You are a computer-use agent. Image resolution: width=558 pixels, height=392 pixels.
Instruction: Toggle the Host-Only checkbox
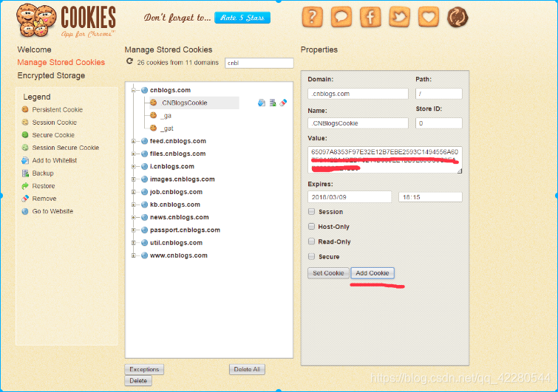tap(312, 227)
